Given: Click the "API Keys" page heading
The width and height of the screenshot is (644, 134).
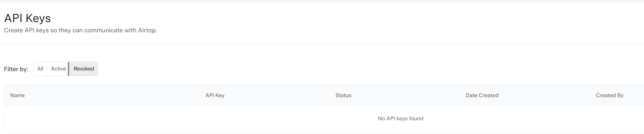Looking at the screenshot, I should (x=27, y=18).
